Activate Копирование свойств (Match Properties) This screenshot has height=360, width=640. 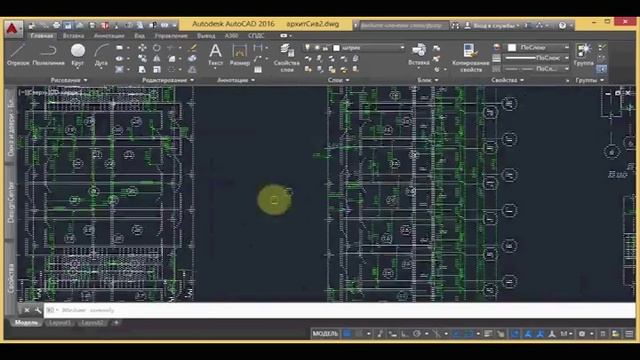point(471,58)
